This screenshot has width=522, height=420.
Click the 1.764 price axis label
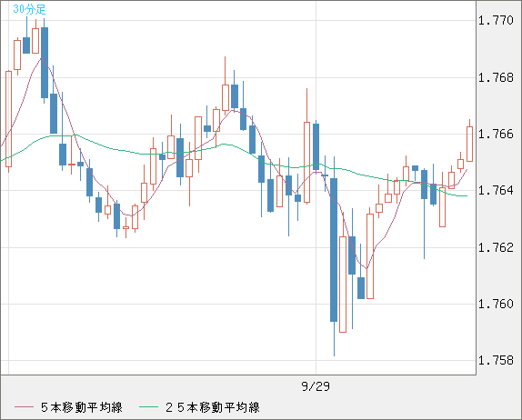496,190
